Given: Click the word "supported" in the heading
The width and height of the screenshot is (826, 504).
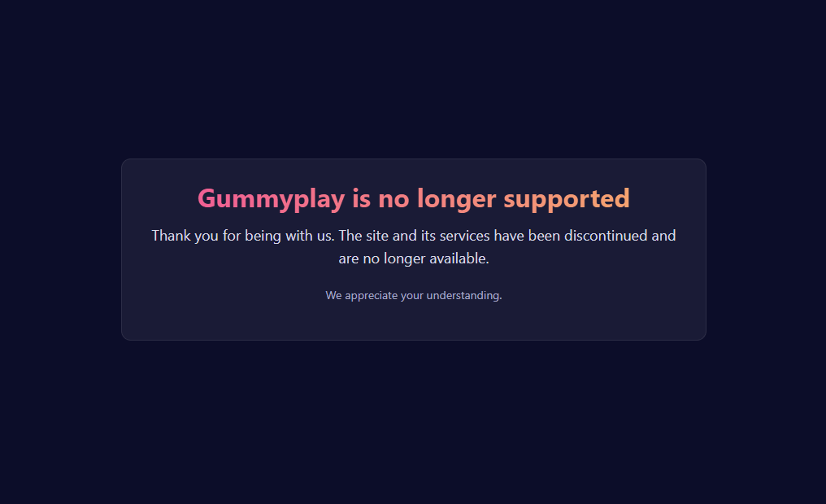Looking at the screenshot, I should [x=567, y=200].
